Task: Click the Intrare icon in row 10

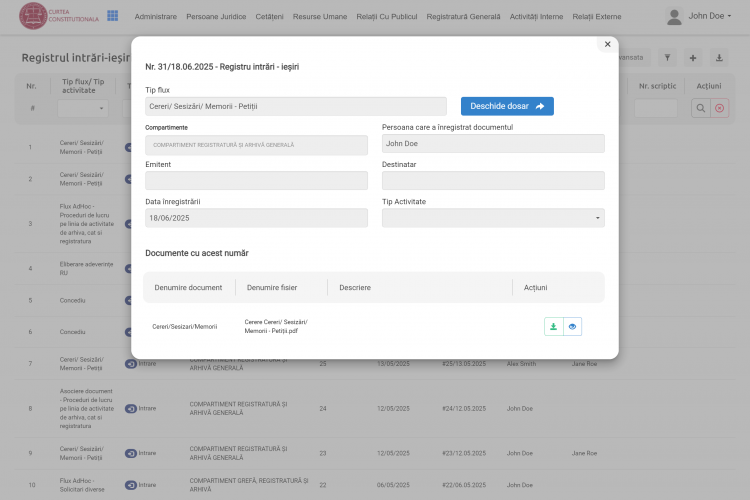Action: [x=131, y=485]
